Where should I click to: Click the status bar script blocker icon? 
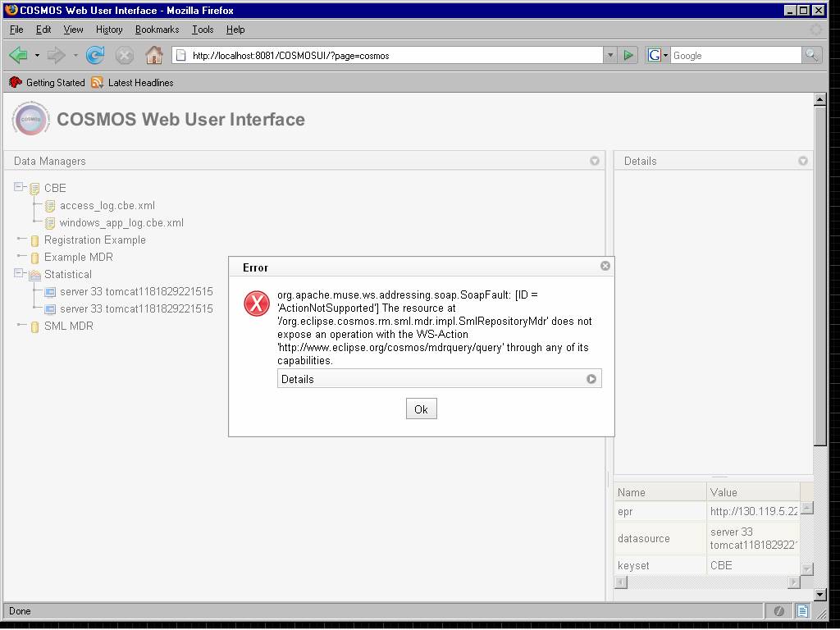[x=779, y=610]
